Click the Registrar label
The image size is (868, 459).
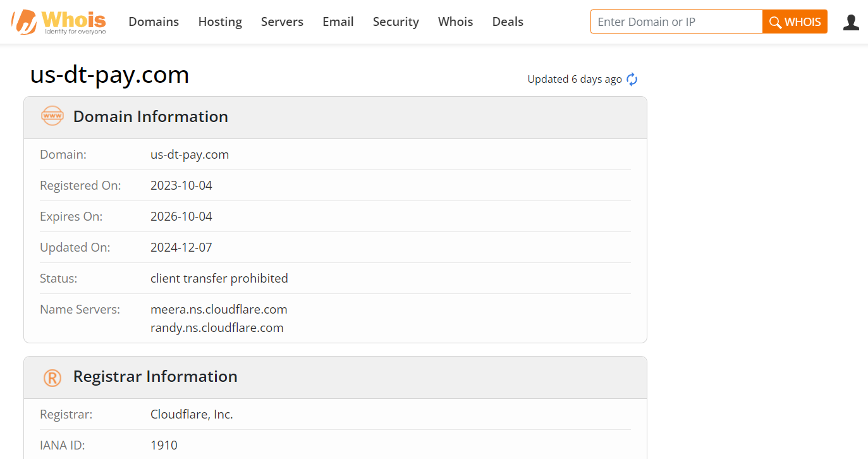[x=66, y=414]
